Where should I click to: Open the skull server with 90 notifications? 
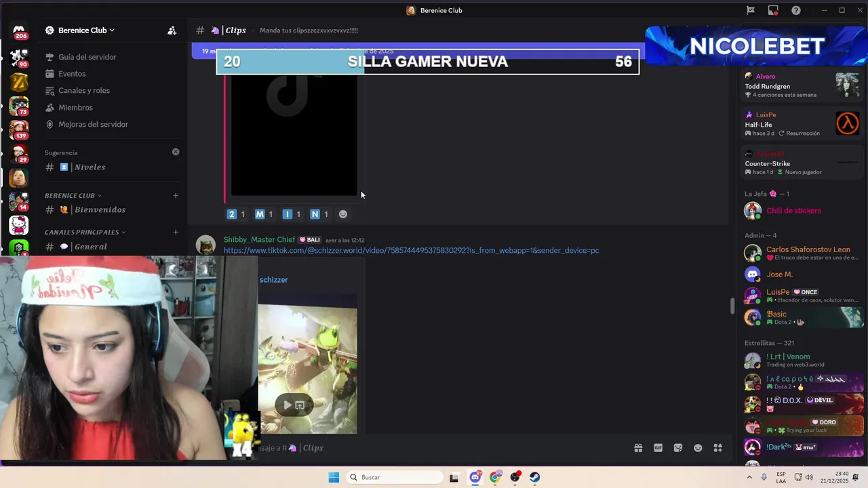[19, 58]
